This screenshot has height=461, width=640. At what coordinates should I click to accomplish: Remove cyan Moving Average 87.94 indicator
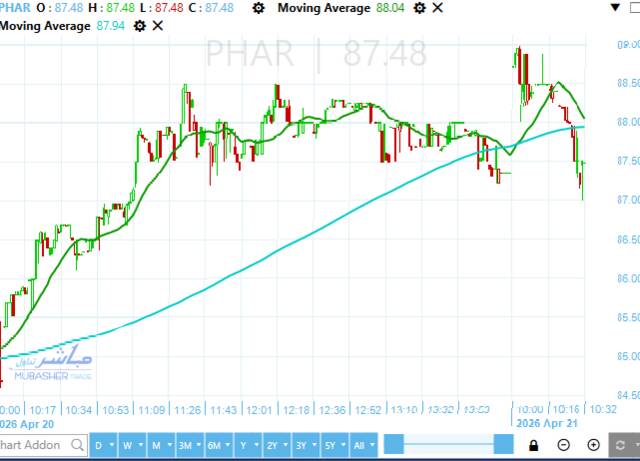click(158, 26)
